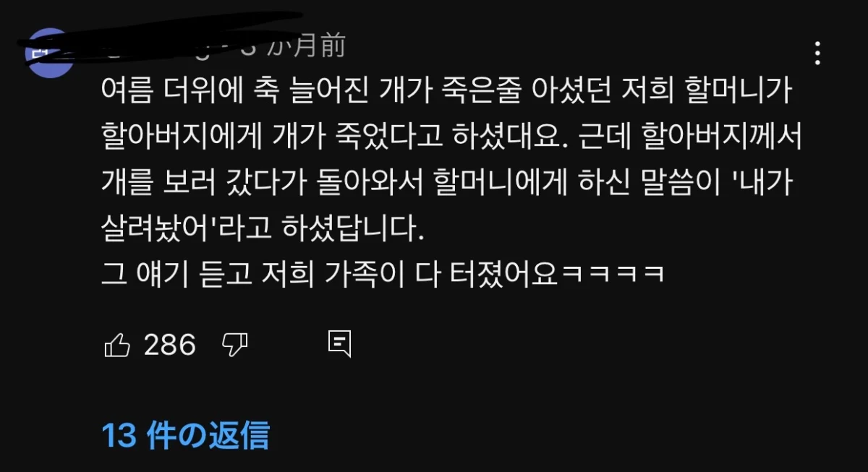Open the commenter's purple profile avatar
Image resolution: width=868 pixels, height=472 pixels.
[x=49, y=52]
